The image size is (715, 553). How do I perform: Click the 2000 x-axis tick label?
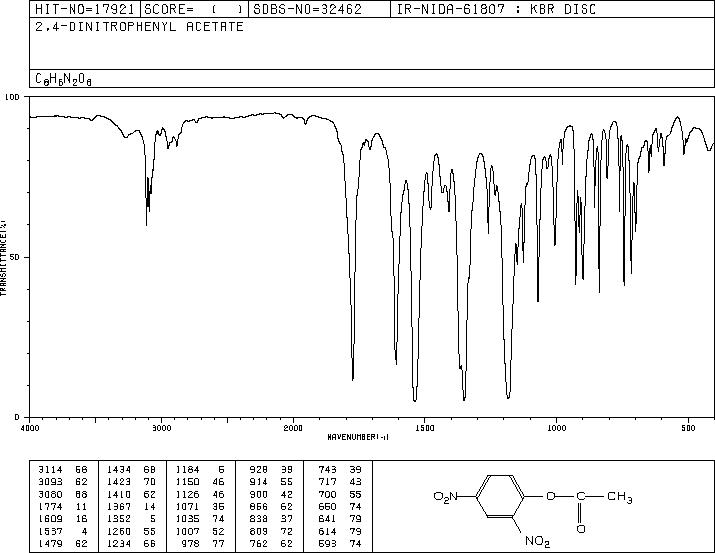pos(293,428)
